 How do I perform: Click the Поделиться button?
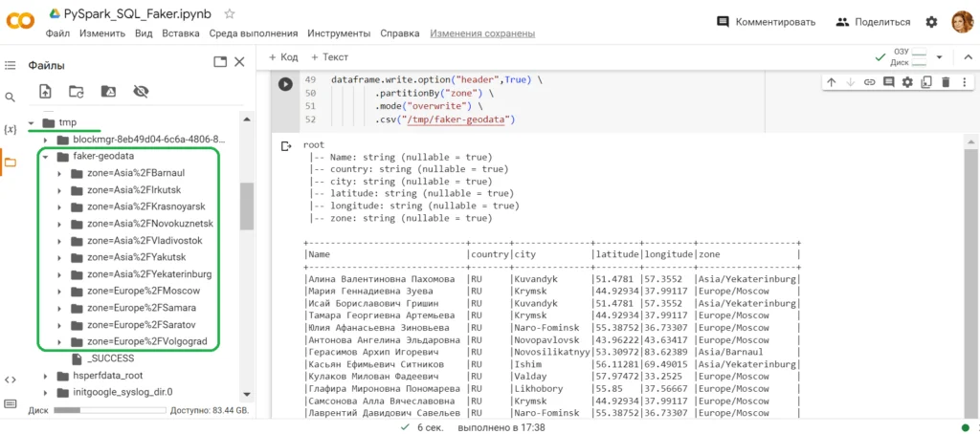(873, 22)
